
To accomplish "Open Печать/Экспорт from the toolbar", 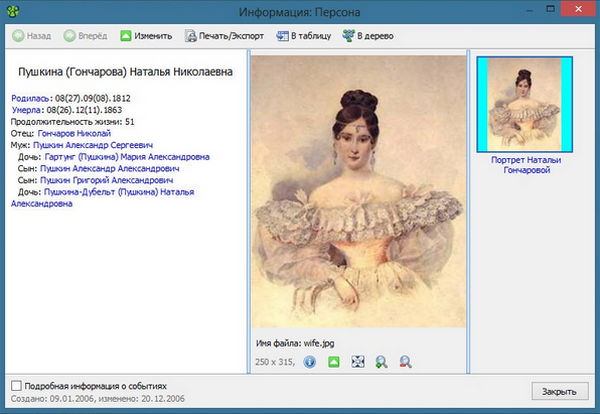I will [225, 37].
